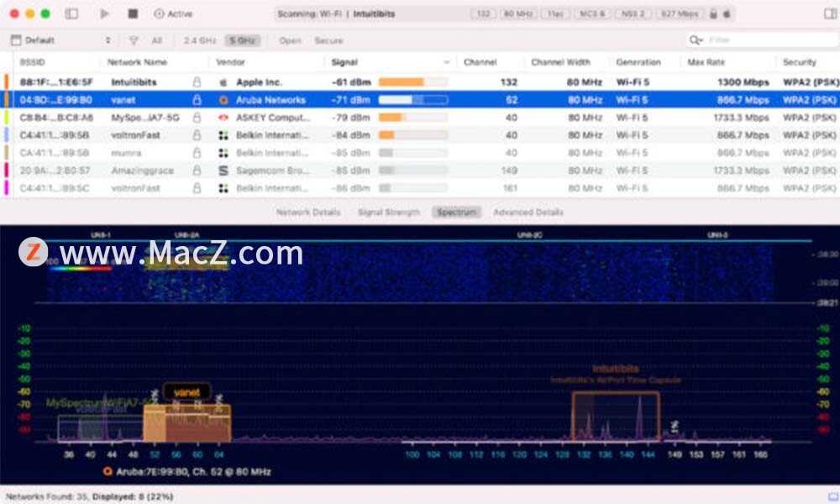
Task: Click the Aruba icon in the spectrum legend
Action: 108,471
